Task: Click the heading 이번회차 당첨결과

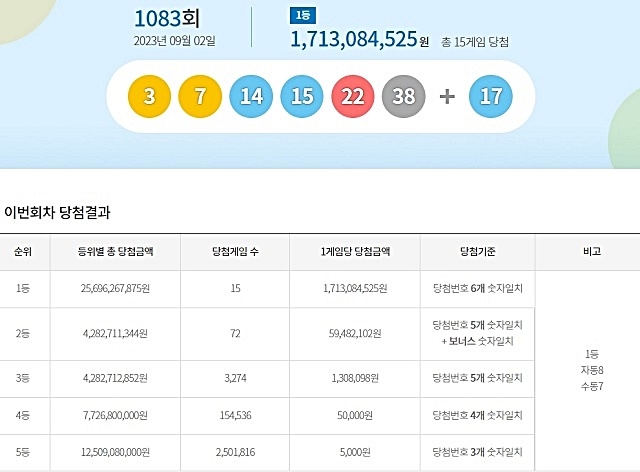Action: pos(57,213)
